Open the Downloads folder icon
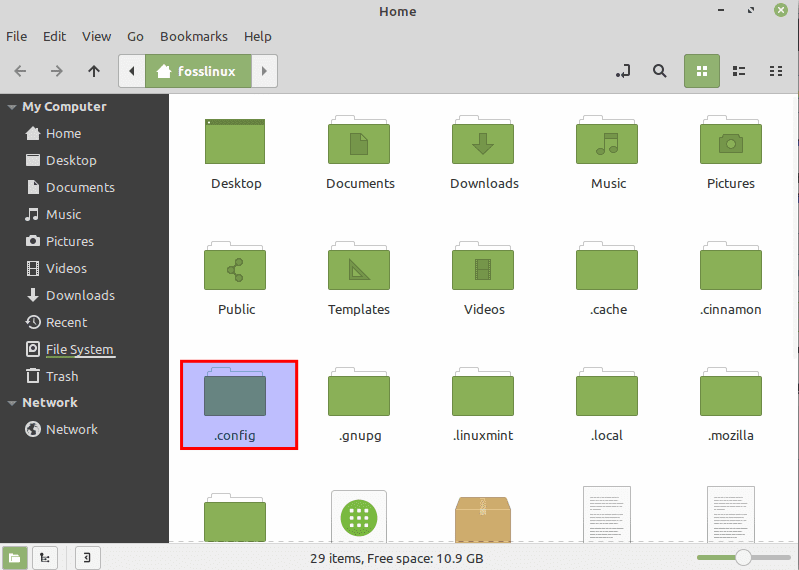Viewport: 799px width, 570px height. pos(483,143)
